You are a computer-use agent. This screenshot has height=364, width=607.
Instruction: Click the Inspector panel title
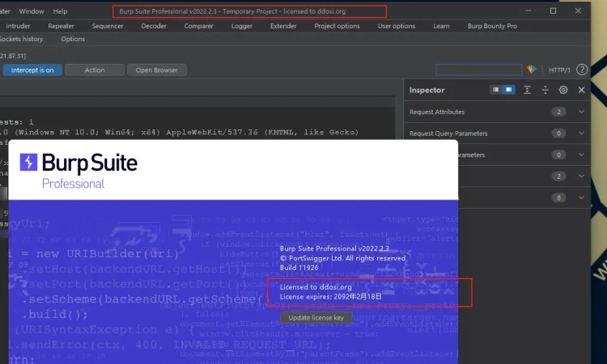click(427, 90)
